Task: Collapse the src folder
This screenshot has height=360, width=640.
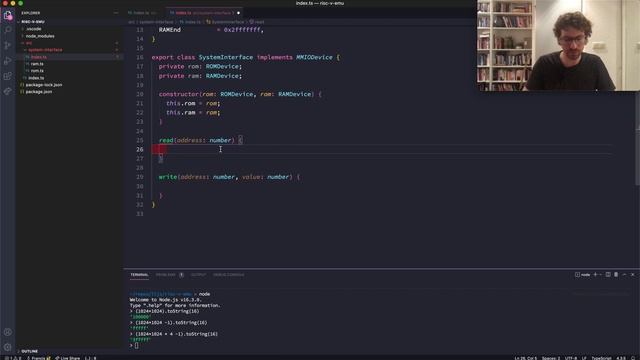Action: click(29, 43)
